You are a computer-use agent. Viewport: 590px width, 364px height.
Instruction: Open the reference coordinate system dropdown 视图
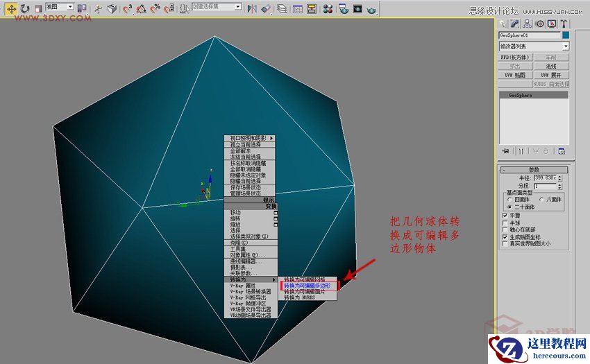pos(60,7)
